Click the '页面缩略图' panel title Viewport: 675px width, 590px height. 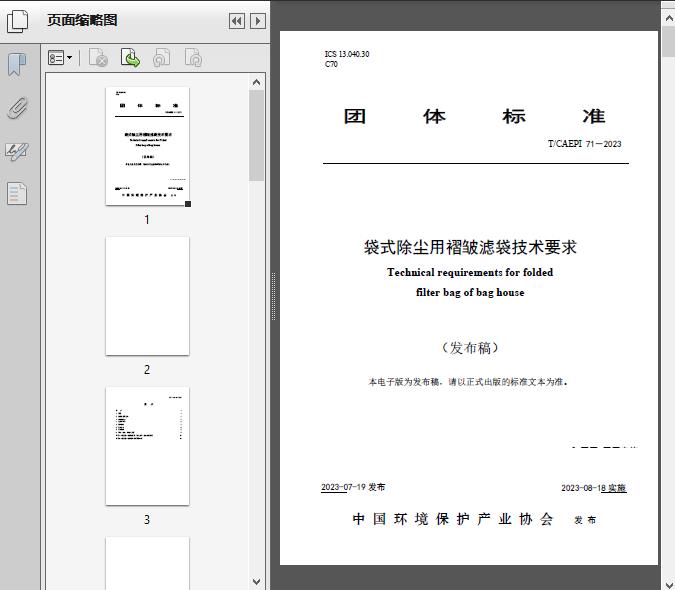82,20
